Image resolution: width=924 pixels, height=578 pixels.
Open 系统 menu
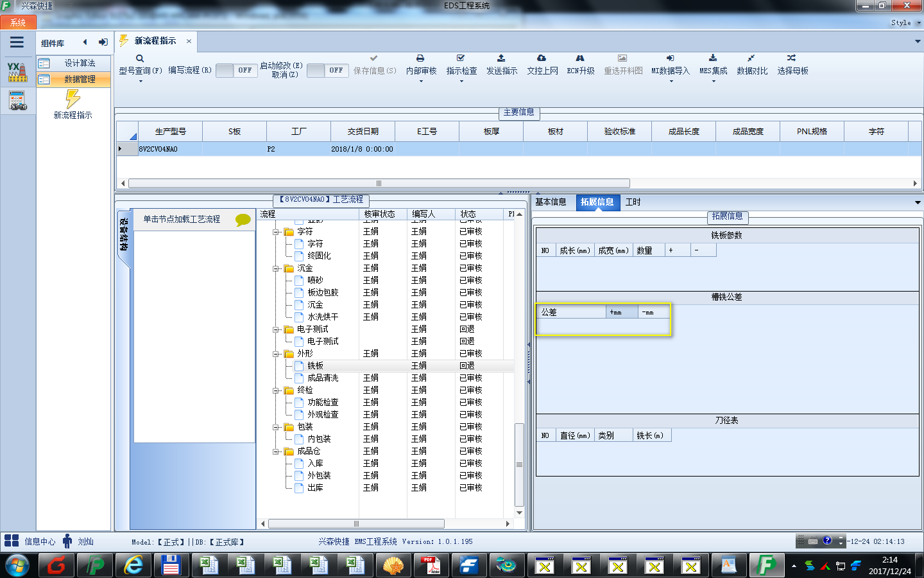[18, 22]
